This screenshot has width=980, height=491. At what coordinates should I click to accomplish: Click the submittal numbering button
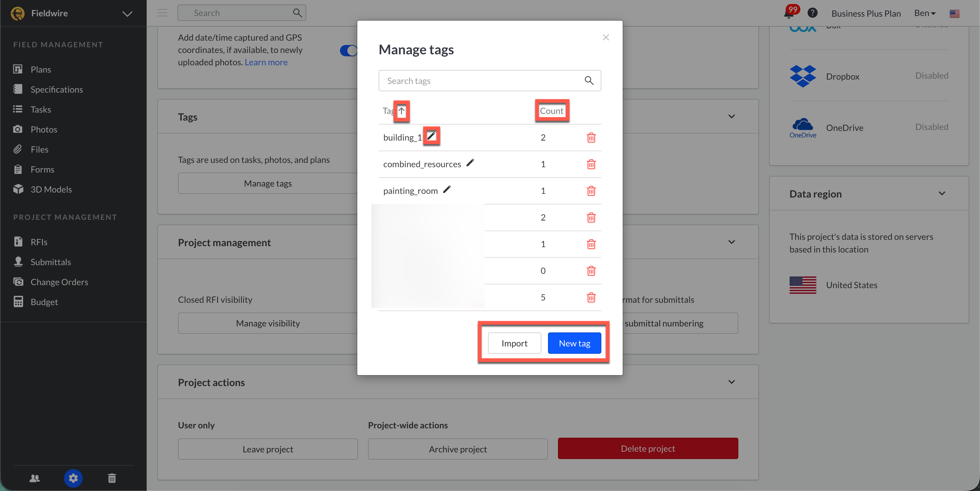(680, 323)
